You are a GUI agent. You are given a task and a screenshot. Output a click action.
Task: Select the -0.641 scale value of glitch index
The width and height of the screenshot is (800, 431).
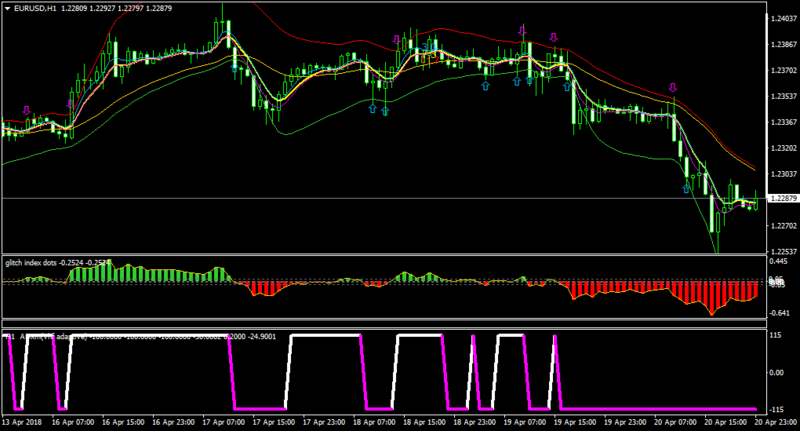[779, 313]
